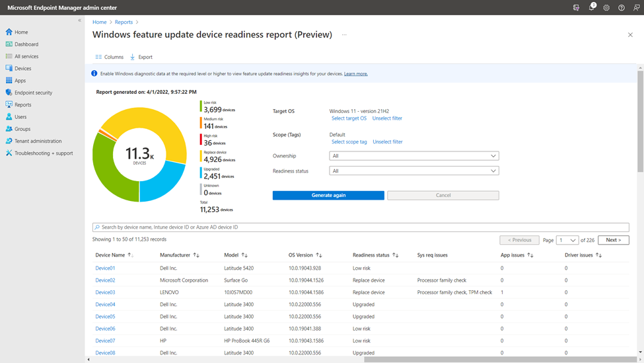Open the feedback icon in header
The width and height of the screenshot is (644, 363).
[636, 8]
